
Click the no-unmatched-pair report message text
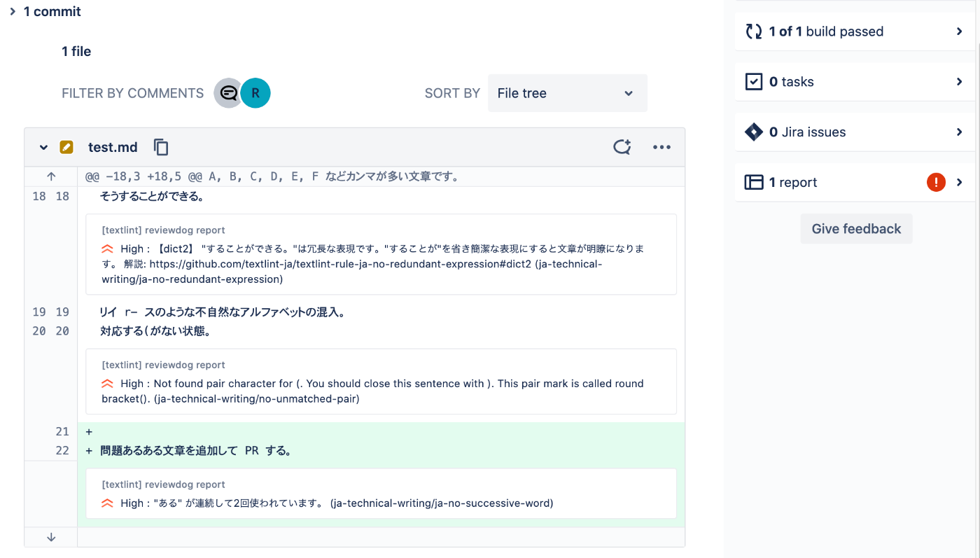click(x=372, y=391)
